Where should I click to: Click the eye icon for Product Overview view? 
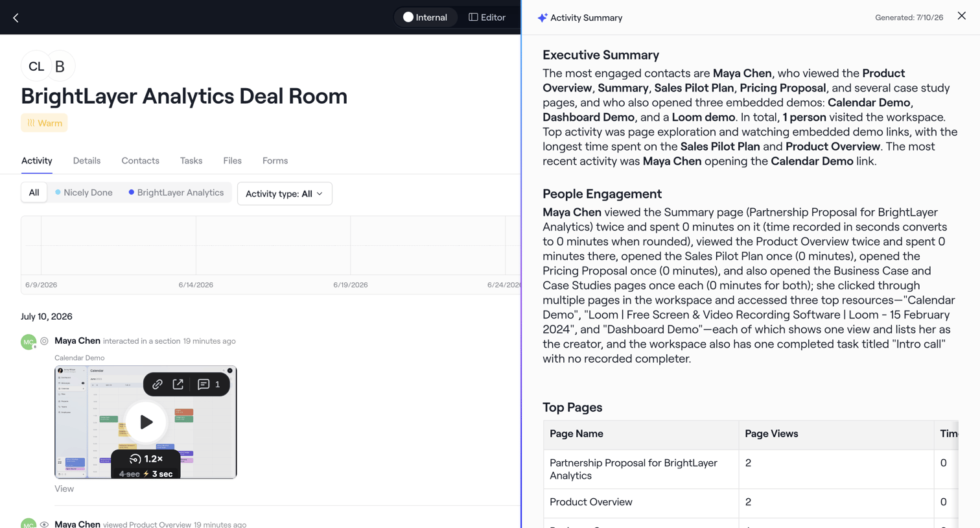pyautogui.click(x=45, y=524)
